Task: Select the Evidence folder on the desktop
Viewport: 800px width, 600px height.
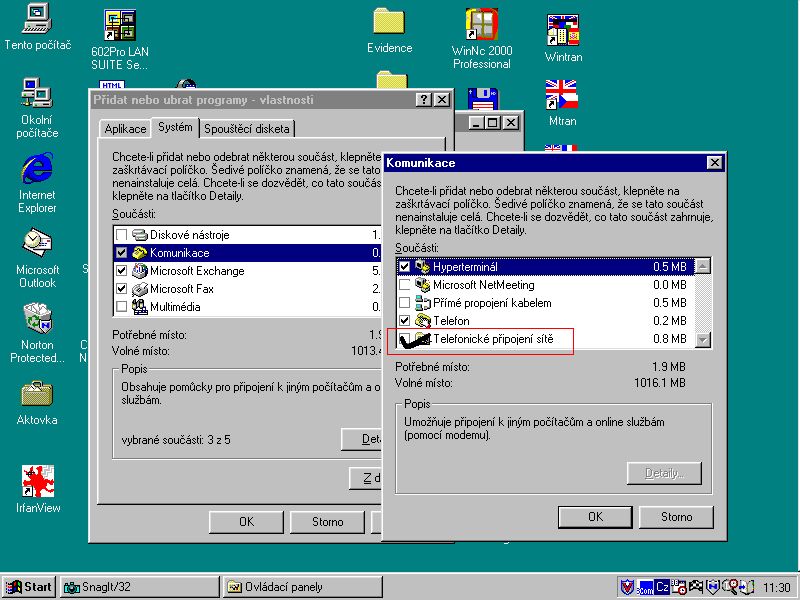Action: (389, 22)
